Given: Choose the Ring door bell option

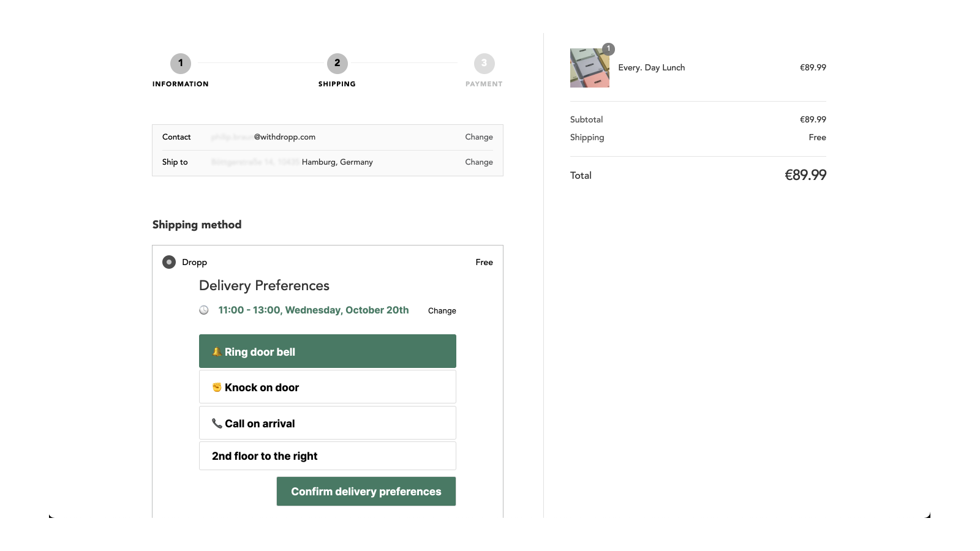Looking at the screenshot, I should tap(328, 351).
